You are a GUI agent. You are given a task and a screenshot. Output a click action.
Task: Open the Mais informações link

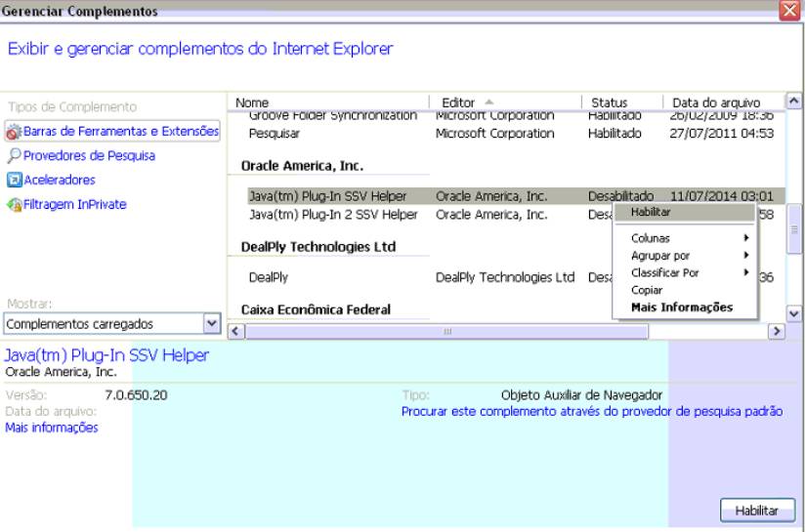(x=52, y=428)
